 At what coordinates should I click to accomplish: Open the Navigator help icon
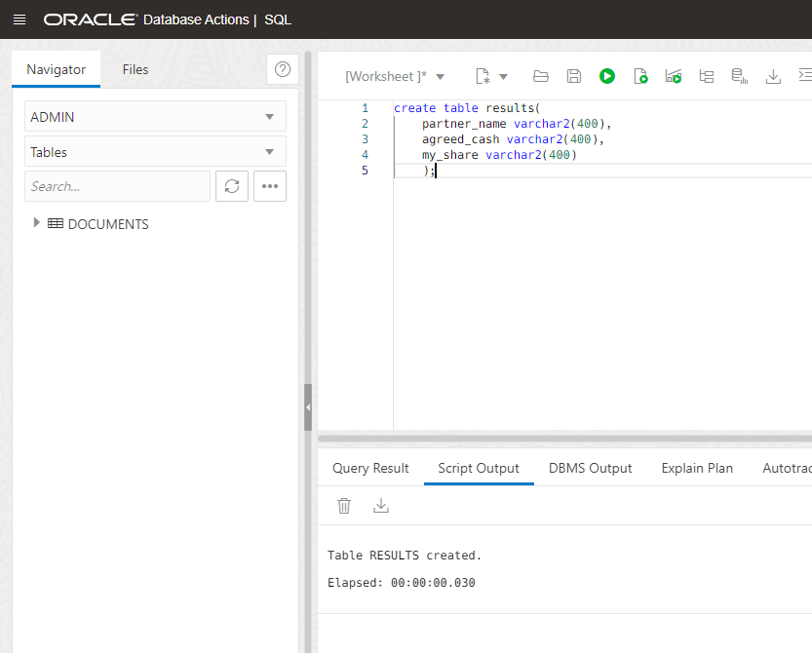tap(283, 69)
